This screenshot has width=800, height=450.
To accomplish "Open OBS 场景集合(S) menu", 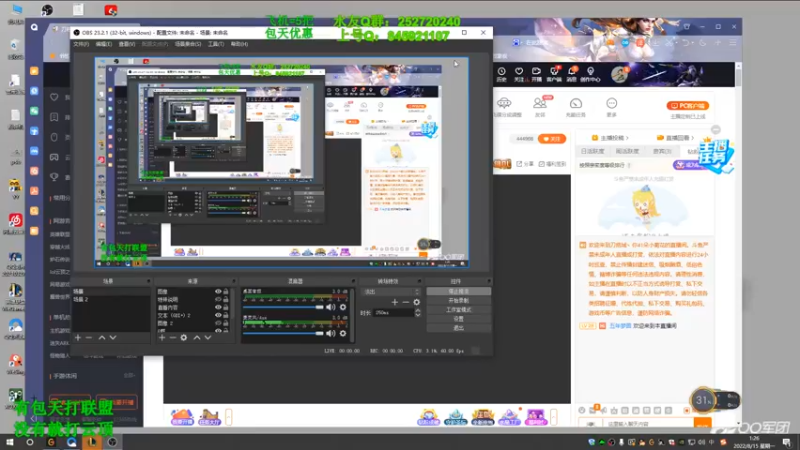I will [188, 44].
